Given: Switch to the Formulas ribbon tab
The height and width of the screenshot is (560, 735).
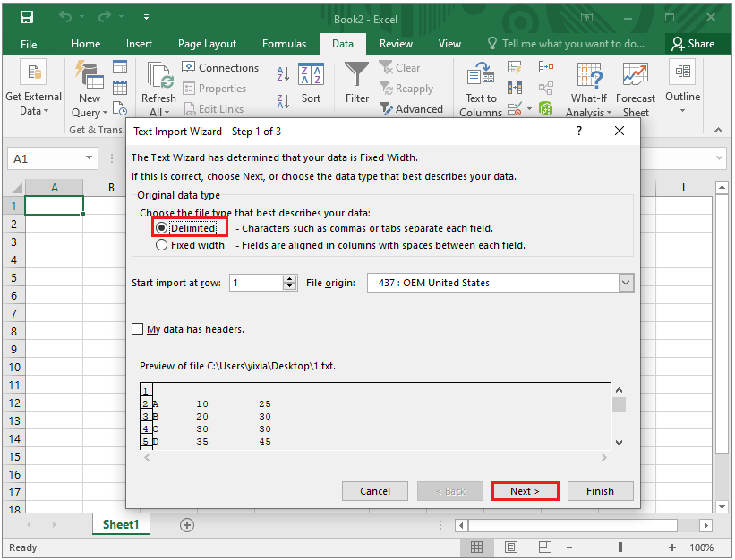Looking at the screenshot, I should coord(284,43).
